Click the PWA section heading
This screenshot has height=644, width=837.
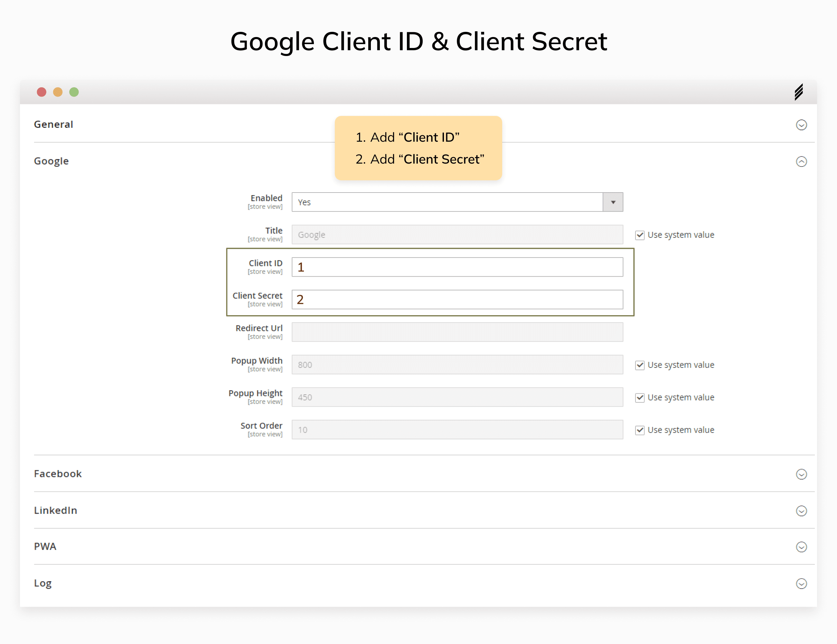point(45,547)
